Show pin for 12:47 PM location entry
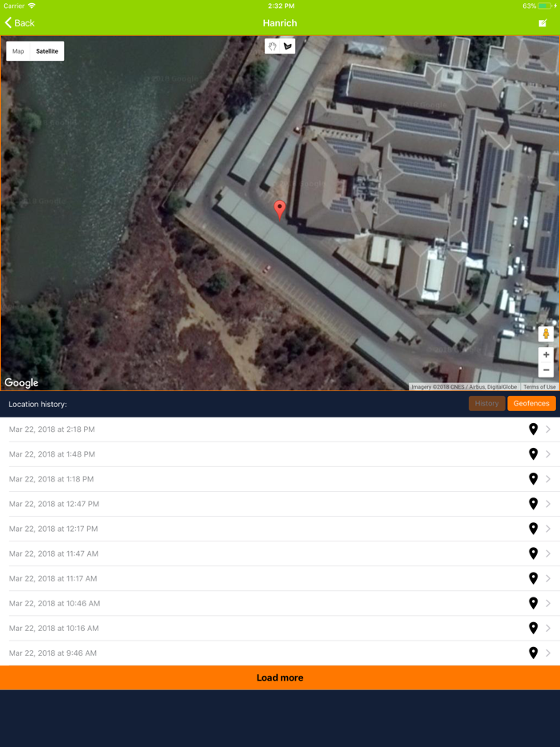 tap(534, 504)
